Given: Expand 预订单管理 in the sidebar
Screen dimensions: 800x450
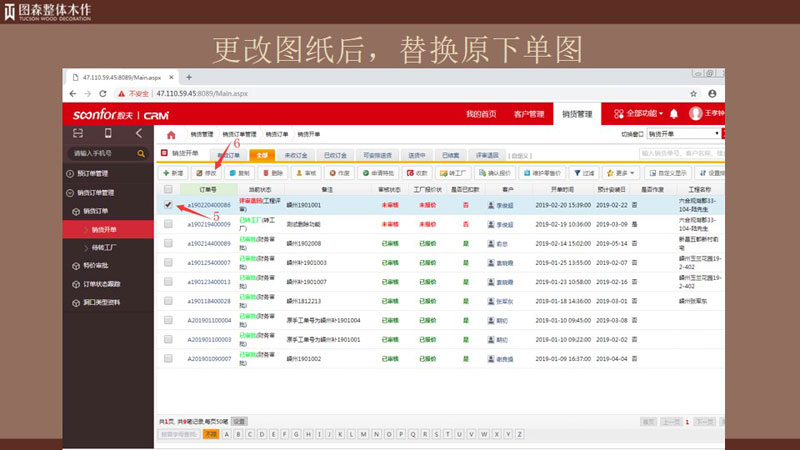Looking at the screenshot, I should point(100,173).
